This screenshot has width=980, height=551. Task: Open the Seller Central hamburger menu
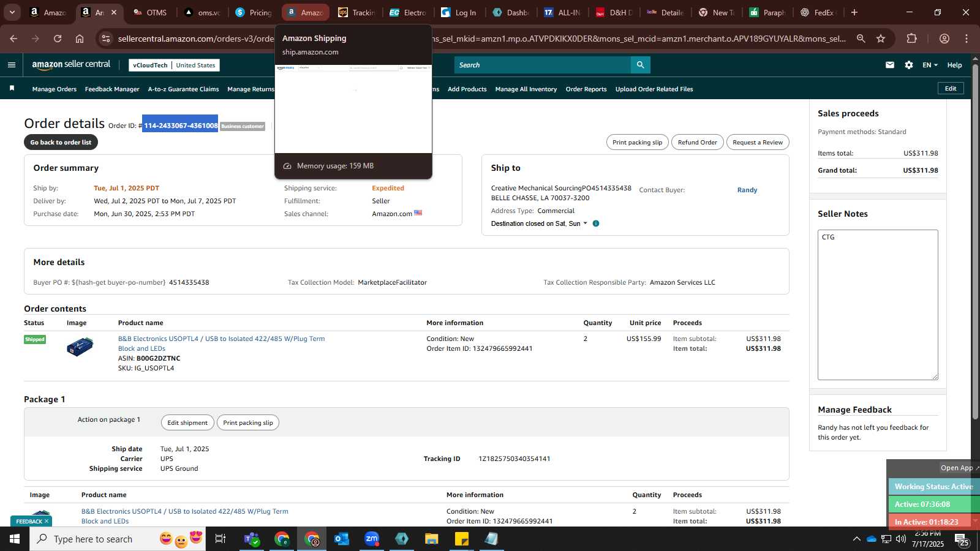(x=12, y=65)
